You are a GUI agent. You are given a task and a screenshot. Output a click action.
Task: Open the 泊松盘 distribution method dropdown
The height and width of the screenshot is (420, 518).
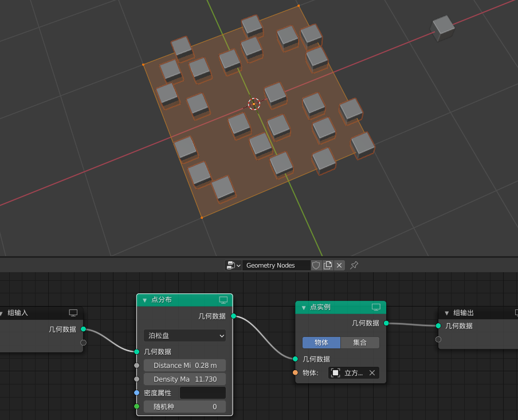(184, 336)
